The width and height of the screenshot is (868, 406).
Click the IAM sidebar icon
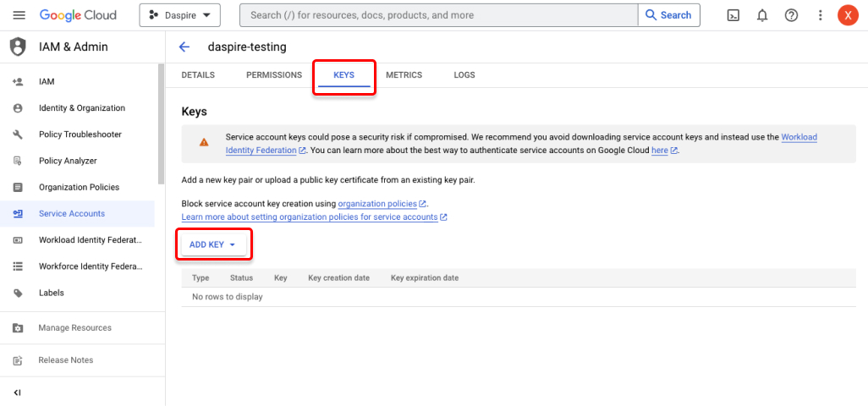tap(18, 82)
